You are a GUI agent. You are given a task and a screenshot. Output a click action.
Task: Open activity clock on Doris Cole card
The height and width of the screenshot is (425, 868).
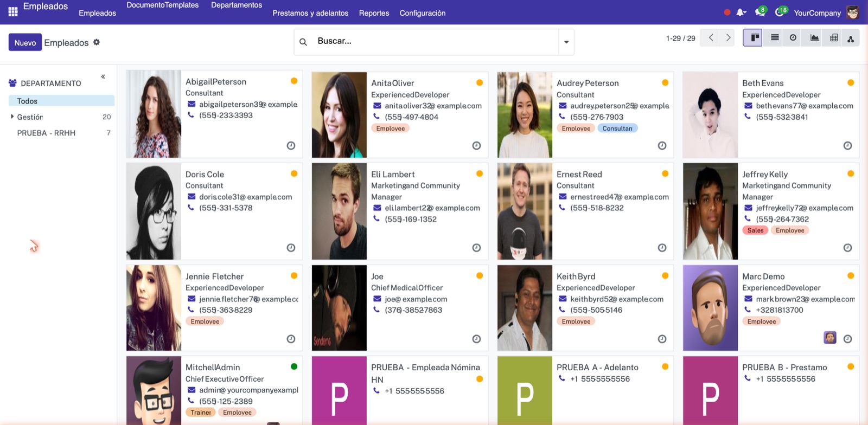(x=291, y=248)
